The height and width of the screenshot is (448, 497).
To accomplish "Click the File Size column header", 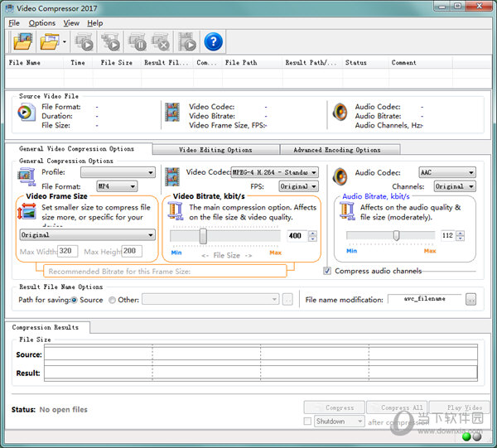I will coord(117,63).
